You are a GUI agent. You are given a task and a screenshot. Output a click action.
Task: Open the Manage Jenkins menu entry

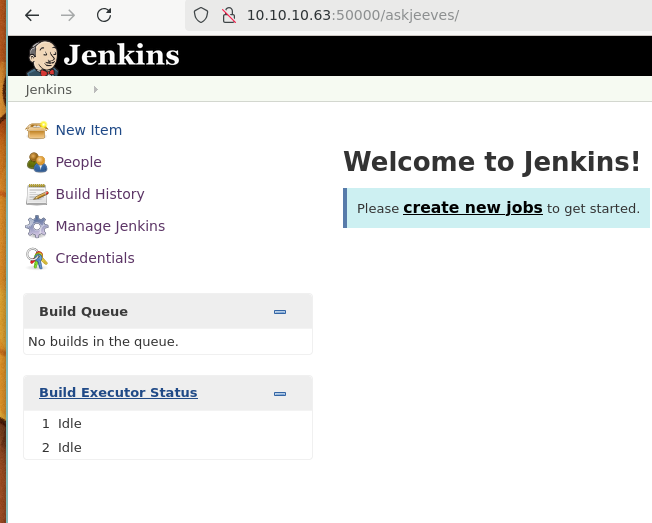click(110, 226)
